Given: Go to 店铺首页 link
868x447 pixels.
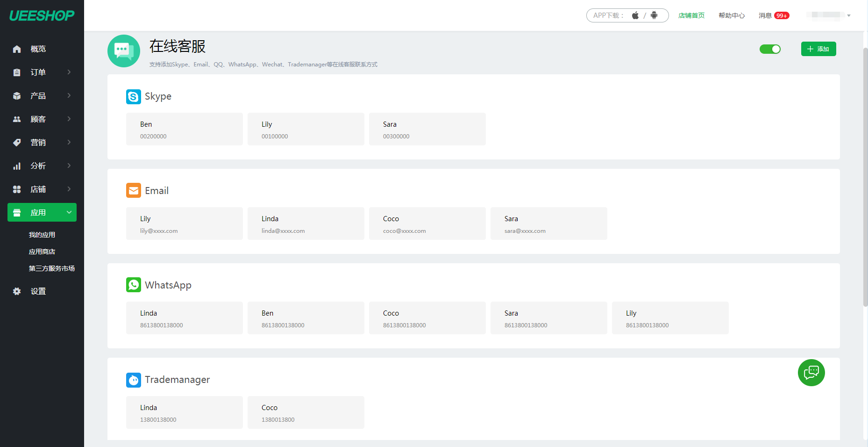Looking at the screenshot, I should [691, 15].
